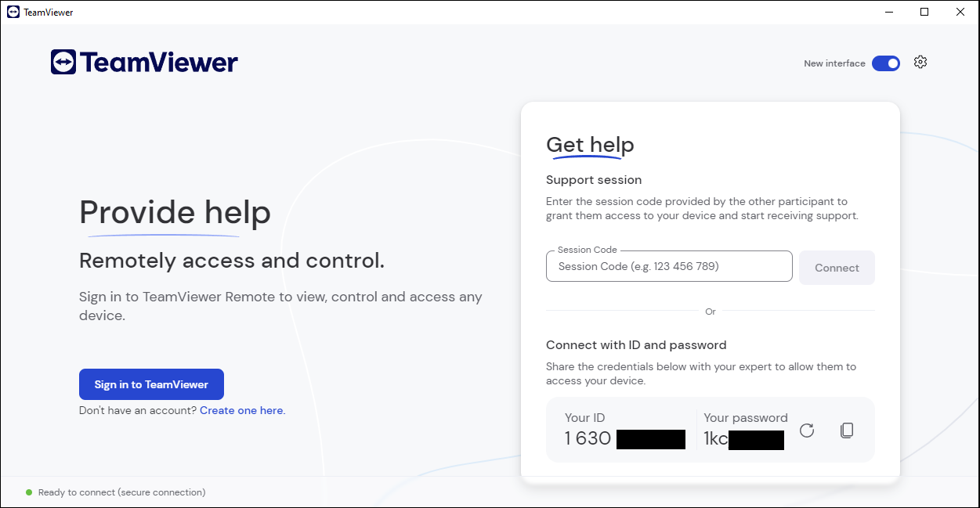The height and width of the screenshot is (508, 980).
Task: Close the TeamViewer window
Action: pos(960,12)
